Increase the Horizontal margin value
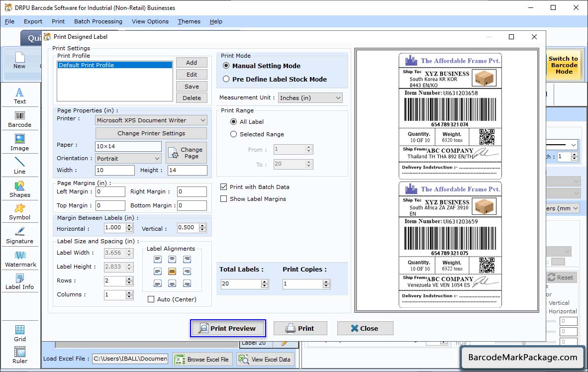Viewport: 588px width, 372px height. [x=129, y=226]
